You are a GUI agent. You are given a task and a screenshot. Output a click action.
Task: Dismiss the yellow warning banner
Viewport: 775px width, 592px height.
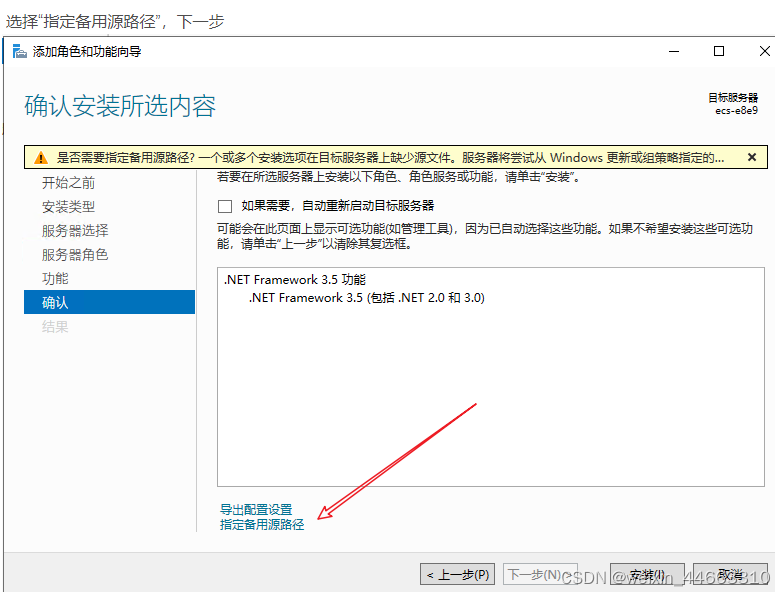pyautogui.click(x=752, y=157)
